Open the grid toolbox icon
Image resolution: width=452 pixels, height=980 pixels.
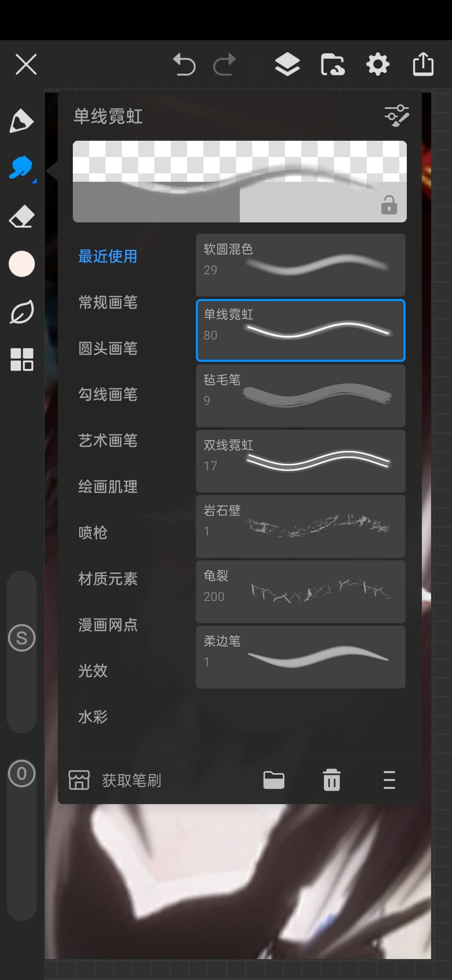point(21,359)
